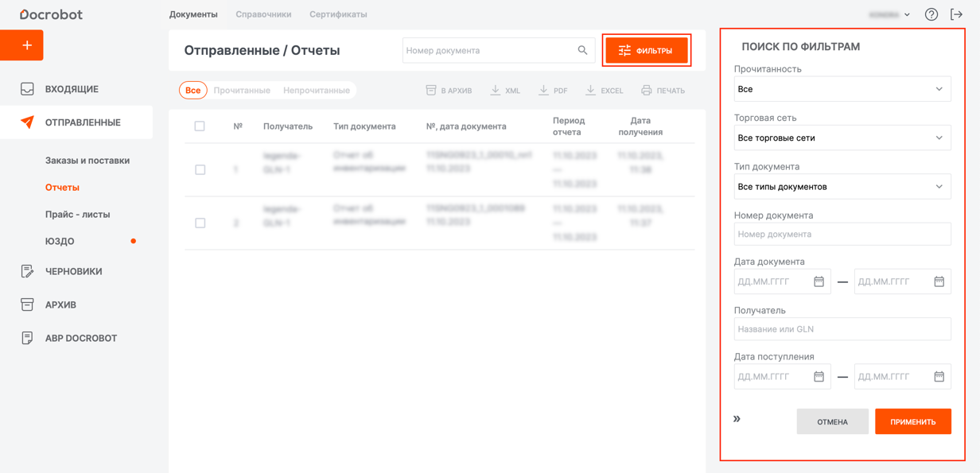
Task: Toggle the select-all checkbox in table header
Action: click(x=200, y=126)
